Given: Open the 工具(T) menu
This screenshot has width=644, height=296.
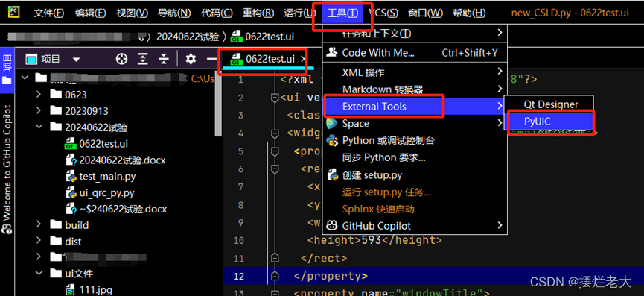Looking at the screenshot, I should pos(342,13).
